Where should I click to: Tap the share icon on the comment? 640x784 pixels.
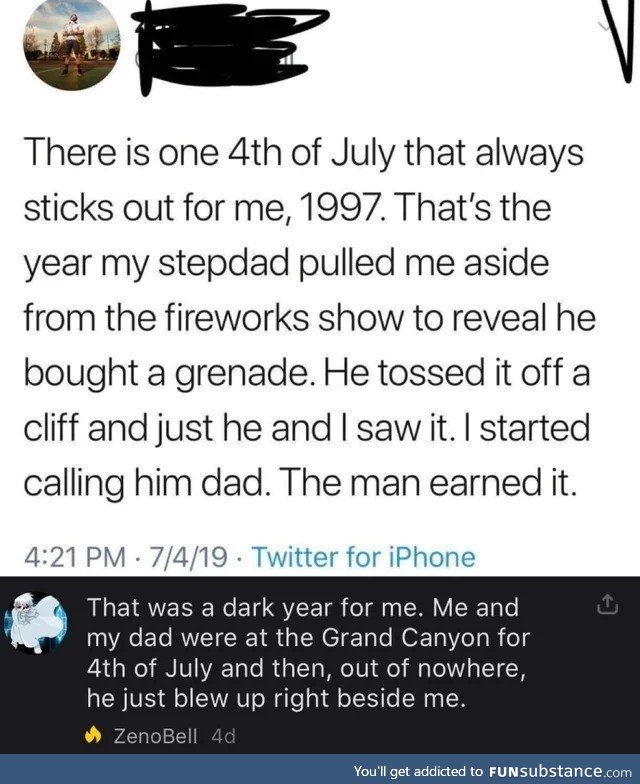coord(606,606)
